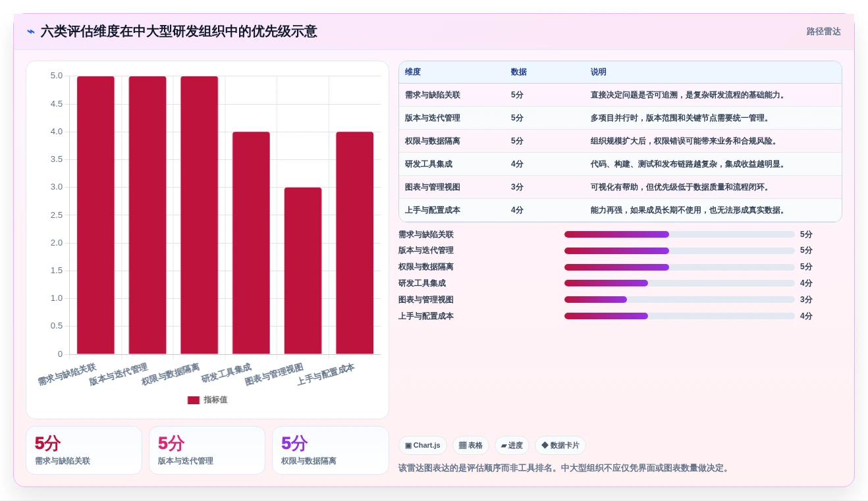Click description starting with 代码、构建、测试
868x501 pixels.
pyautogui.click(x=689, y=164)
